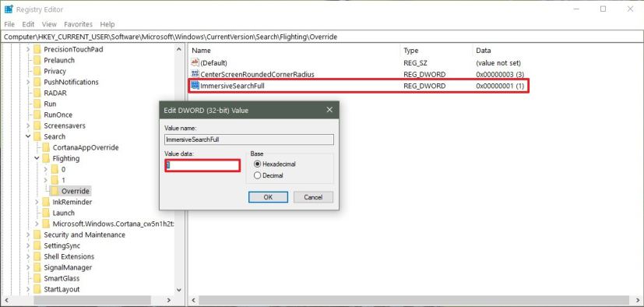644x307 pixels.
Task: Select the Prelaunch folder icon
Action: 37,60
